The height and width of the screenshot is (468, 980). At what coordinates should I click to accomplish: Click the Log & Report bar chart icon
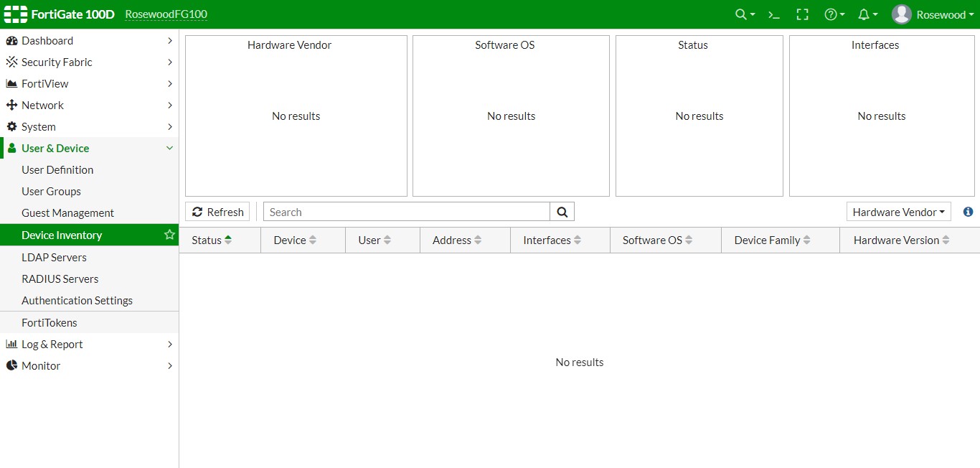pos(11,345)
